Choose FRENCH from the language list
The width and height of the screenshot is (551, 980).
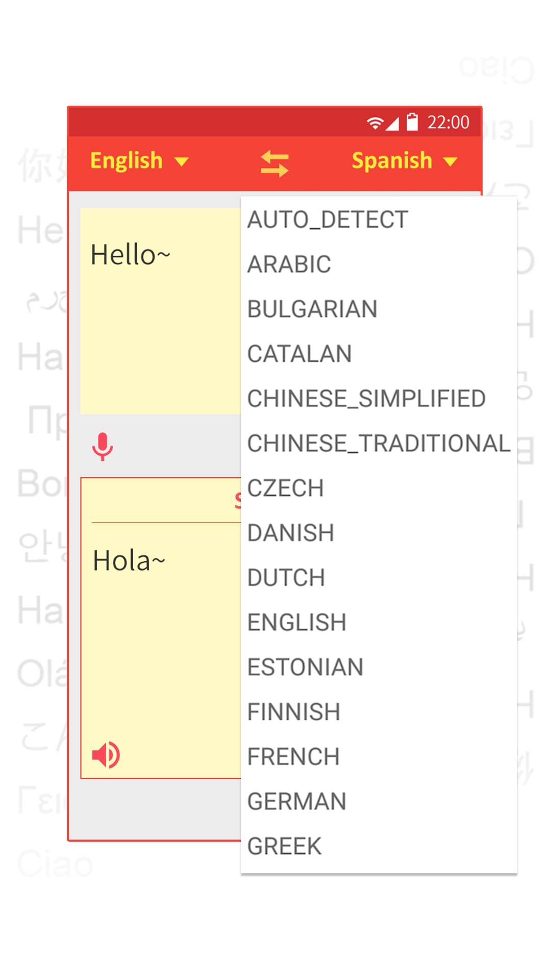point(293,756)
